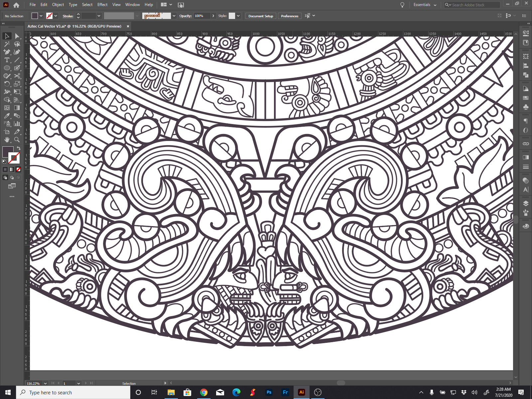This screenshot has height=399, width=532.
Task: Select the Rotate tool
Action: point(7,84)
